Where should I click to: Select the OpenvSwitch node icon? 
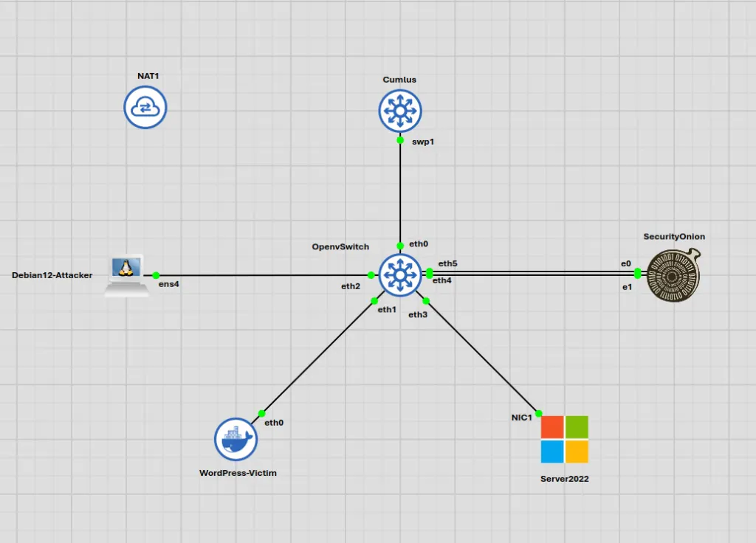[400, 275]
